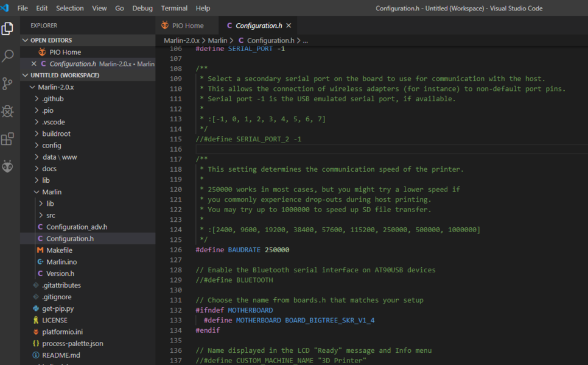Click Marlin-2.0.x in the breadcrumb
Image resolution: width=588 pixels, height=365 pixels.
click(181, 40)
